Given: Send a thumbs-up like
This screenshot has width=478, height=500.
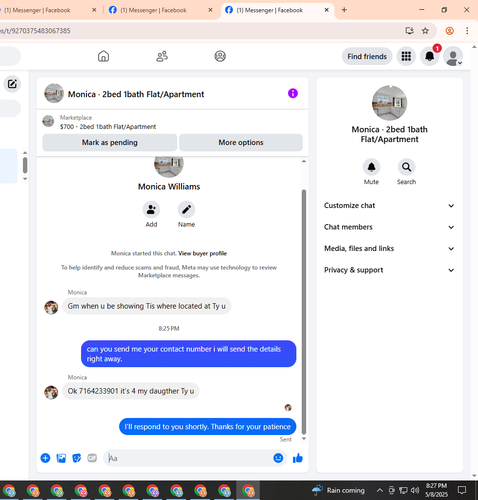Looking at the screenshot, I should click(298, 458).
